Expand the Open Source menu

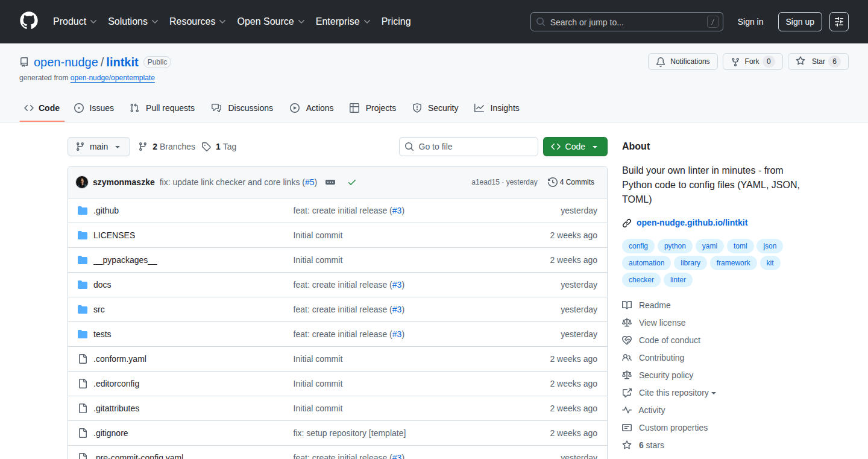pos(271,22)
